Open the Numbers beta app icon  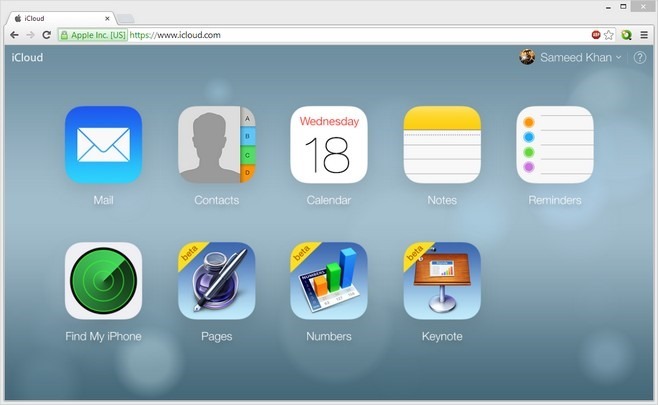(x=329, y=280)
